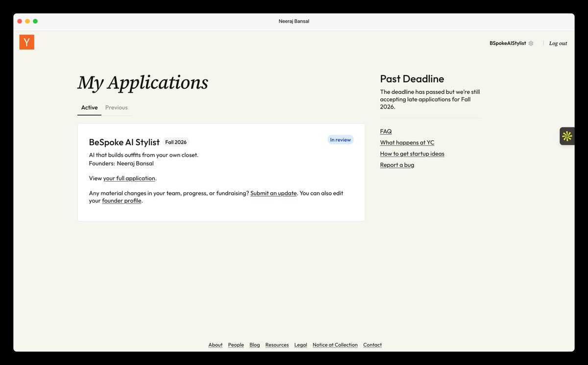
Task: Click the Past Deadline heading
Action: pyautogui.click(x=412, y=79)
